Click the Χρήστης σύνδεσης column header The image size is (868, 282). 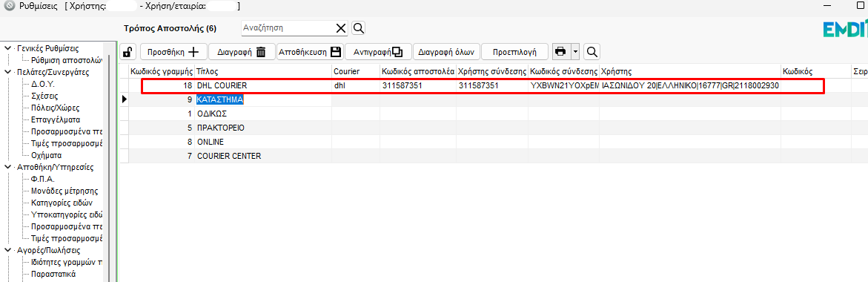click(492, 71)
